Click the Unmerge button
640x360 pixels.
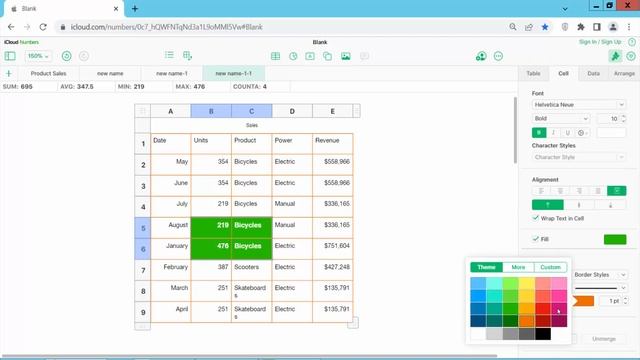pyautogui.click(x=604, y=339)
